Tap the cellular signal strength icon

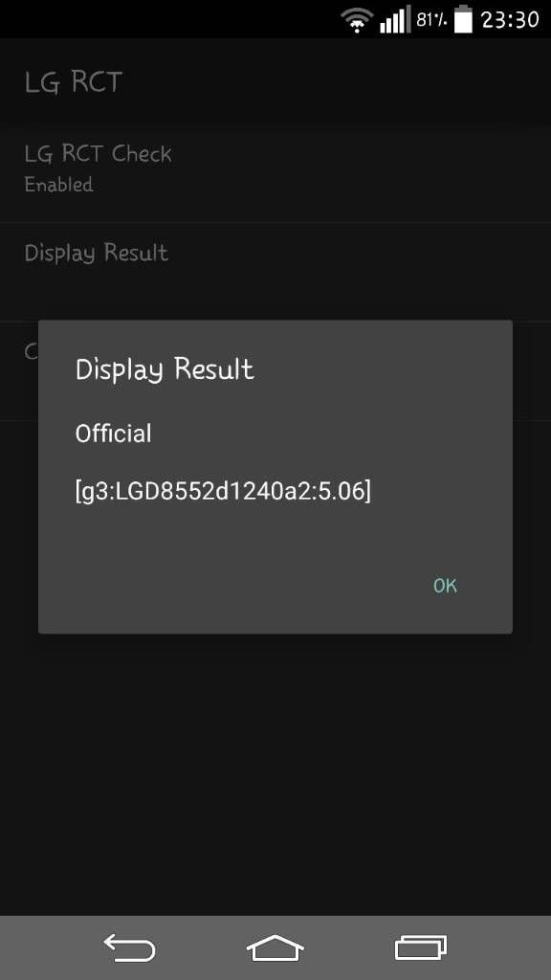(x=395, y=19)
